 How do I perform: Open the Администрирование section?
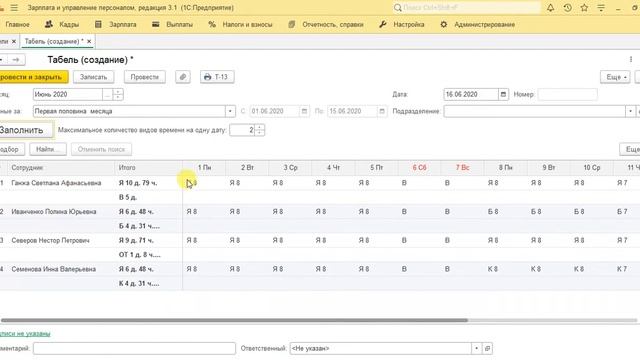(478, 24)
